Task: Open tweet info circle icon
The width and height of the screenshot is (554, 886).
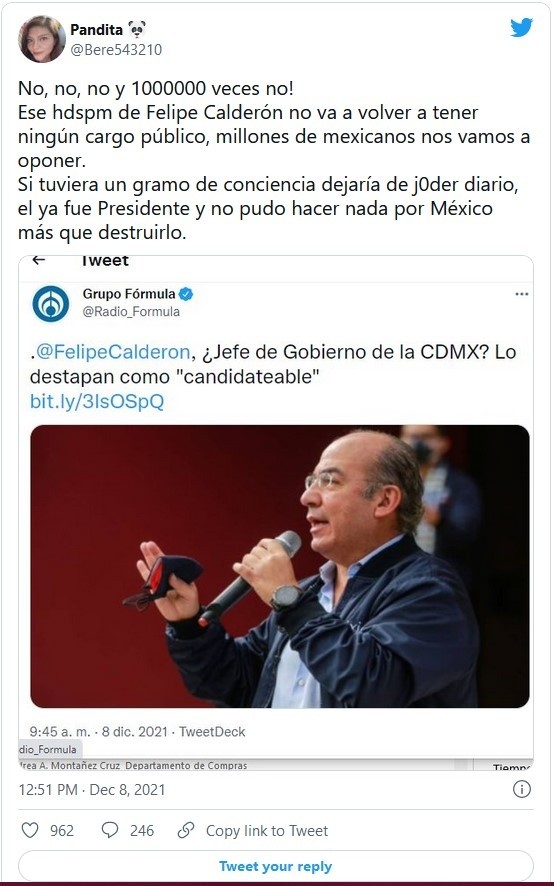Action: pos(522,789)
